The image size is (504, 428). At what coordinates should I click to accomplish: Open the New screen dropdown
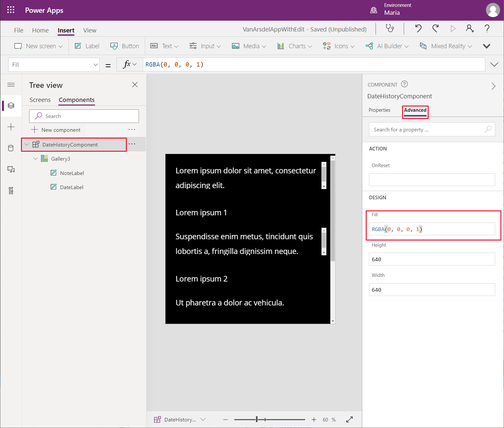(38, 46)
